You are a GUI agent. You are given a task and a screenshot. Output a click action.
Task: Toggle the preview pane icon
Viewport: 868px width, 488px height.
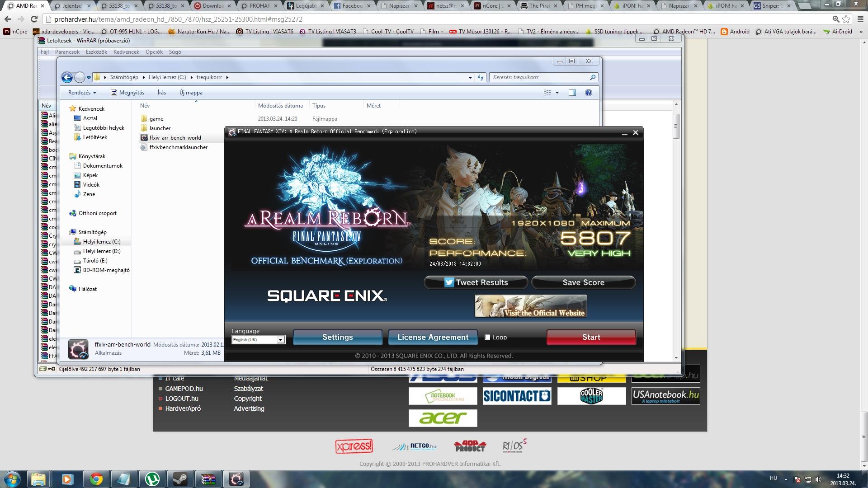pyautogui.click(x=572, y=93)
